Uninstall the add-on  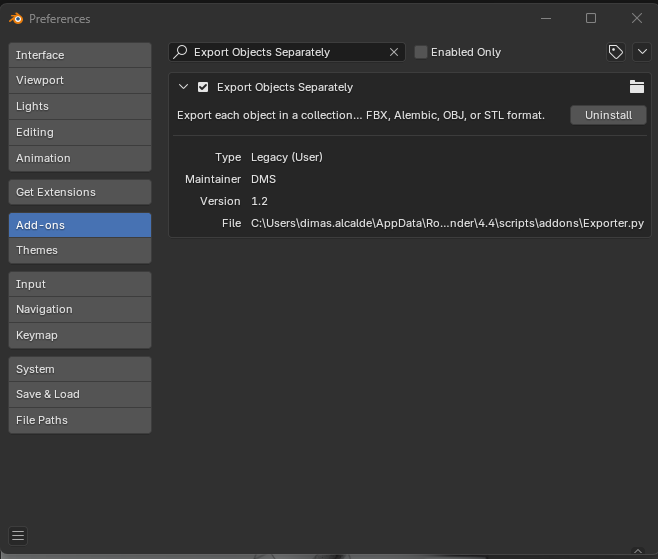coord(608,115)
